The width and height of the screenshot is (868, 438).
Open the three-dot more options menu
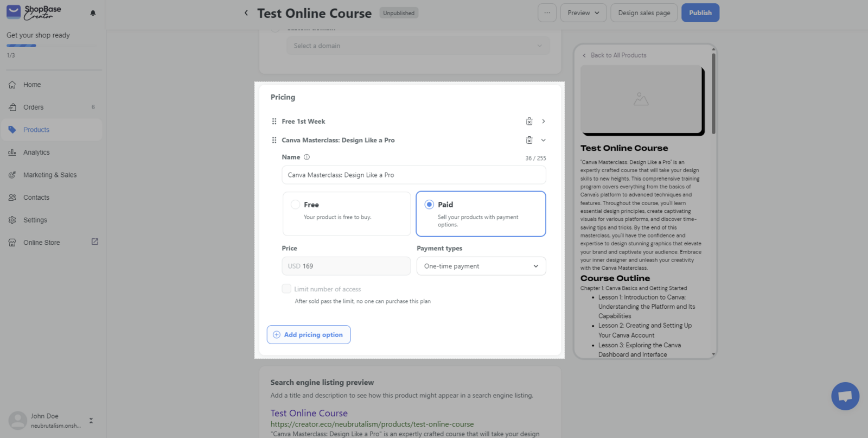point(547,13)
